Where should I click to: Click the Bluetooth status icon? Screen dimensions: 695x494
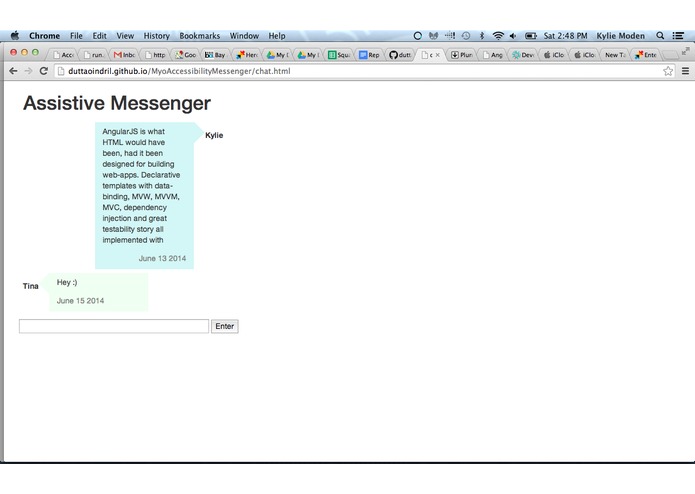pyautogui.click(x=482, y=36)
